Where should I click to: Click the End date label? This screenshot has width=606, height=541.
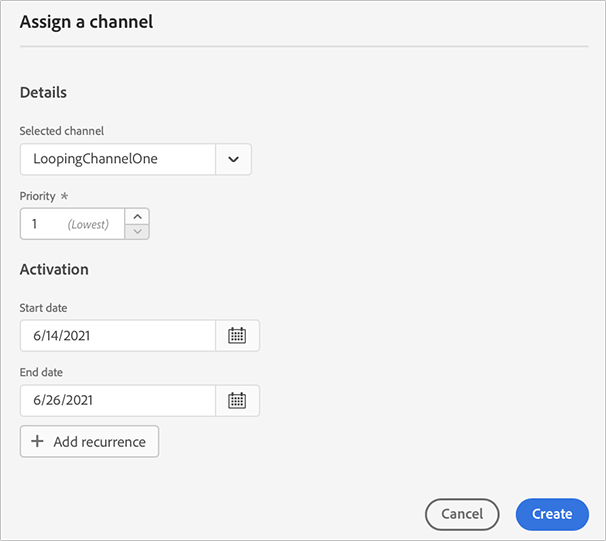pyautogui.click(x=41, y=372)
